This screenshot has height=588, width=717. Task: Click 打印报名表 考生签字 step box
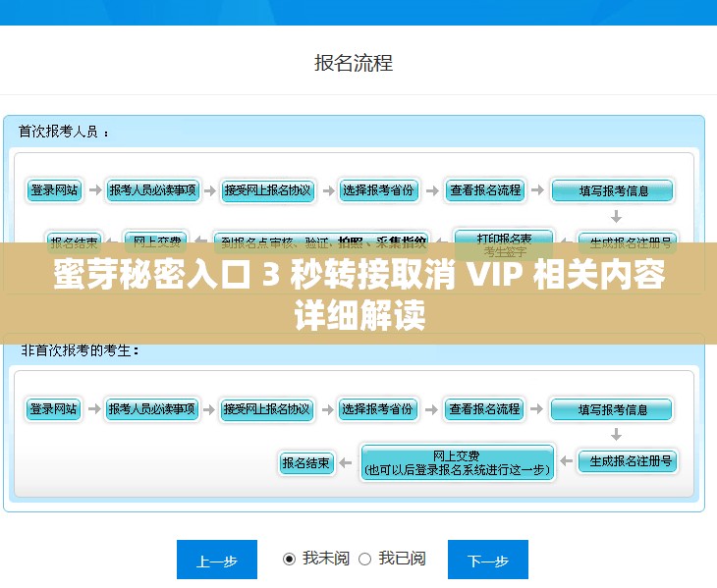click(504, 244)
